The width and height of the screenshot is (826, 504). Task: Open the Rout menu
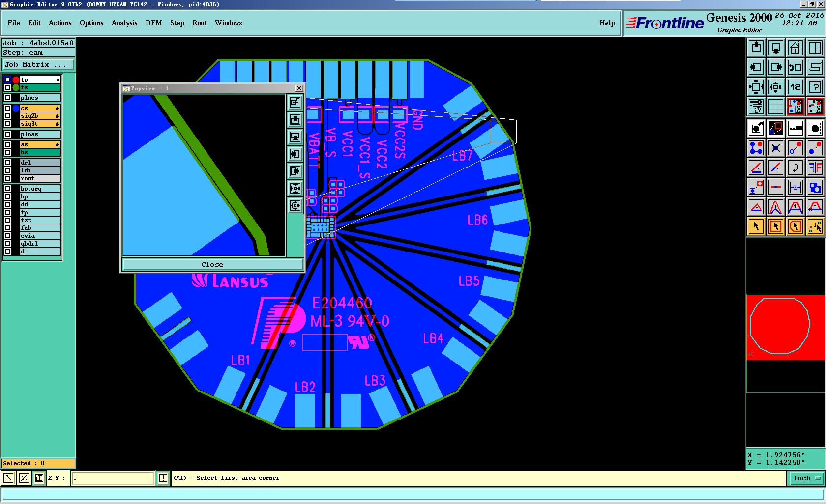(x=200, y=23)
